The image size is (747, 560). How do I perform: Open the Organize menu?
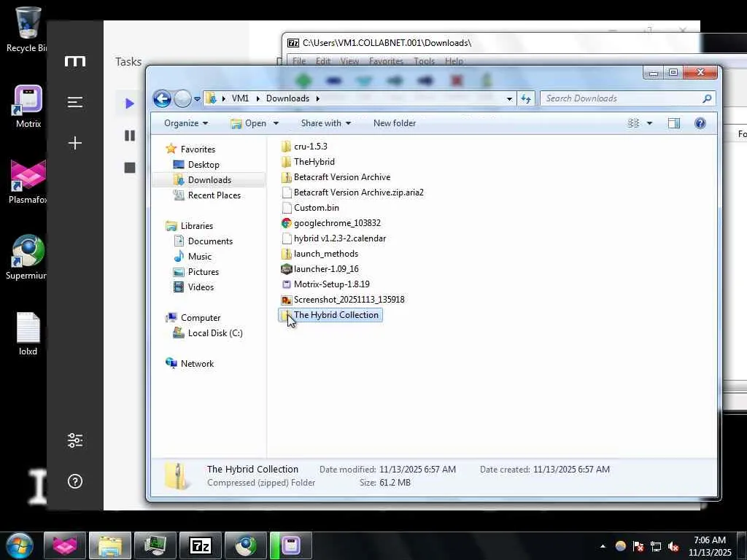click(186, 123)
